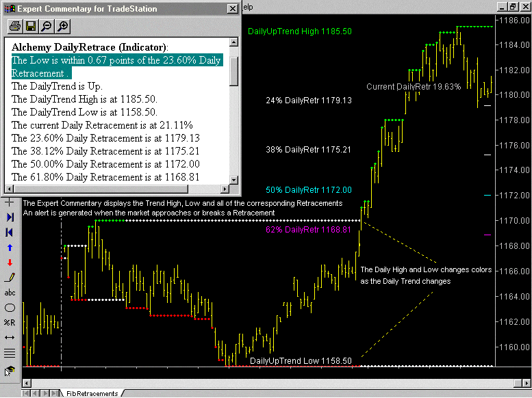Click the commentary vertical scrollbar thumb
532x398 pixels.
(233, 72)
